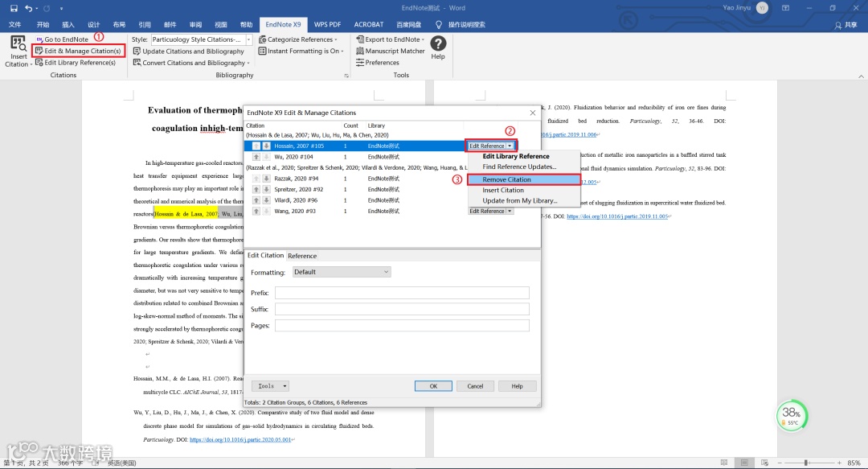Open the Tools dropdown button in dialog
This screenshot has height=469, width=868.
pos(270,386)
